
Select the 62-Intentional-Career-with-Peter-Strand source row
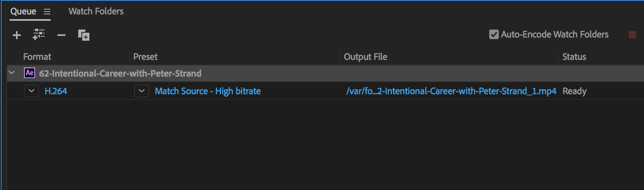(x=120, y=73)
